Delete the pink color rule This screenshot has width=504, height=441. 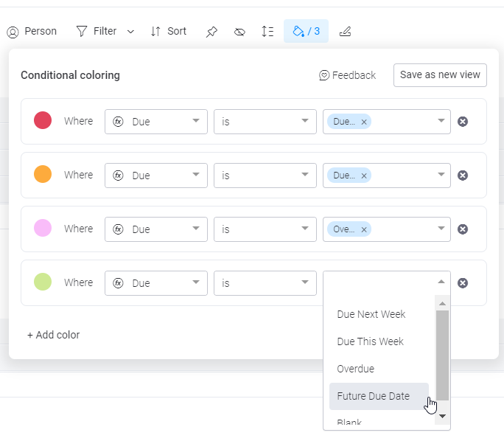(x=463, y=229)
